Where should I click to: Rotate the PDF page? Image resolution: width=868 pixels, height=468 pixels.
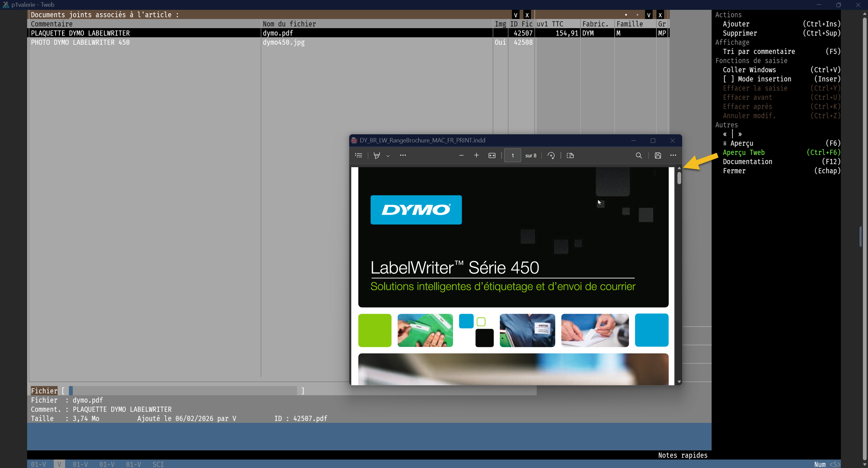point(551,155)
